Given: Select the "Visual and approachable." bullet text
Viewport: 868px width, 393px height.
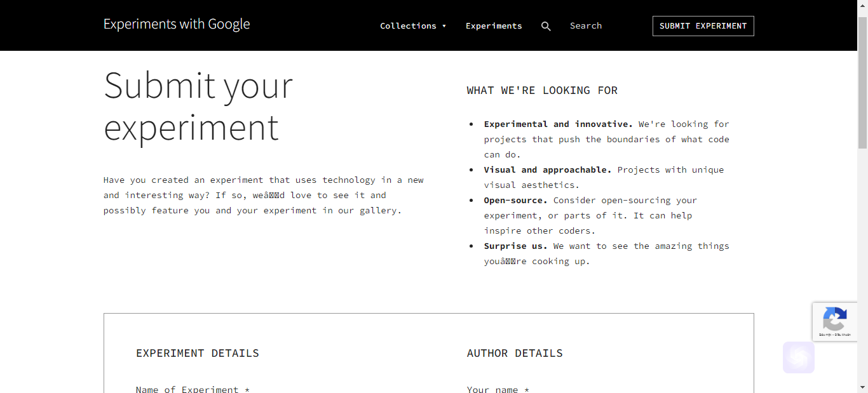Looking at the screenshot, I should pyautogui.click(x=548, y=170).
